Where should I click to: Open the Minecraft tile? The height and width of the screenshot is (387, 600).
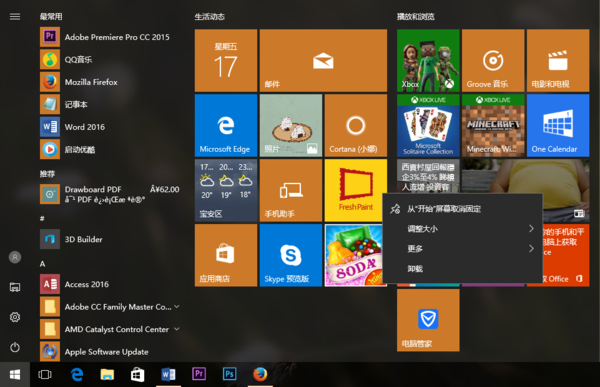[x=493, y=126]
